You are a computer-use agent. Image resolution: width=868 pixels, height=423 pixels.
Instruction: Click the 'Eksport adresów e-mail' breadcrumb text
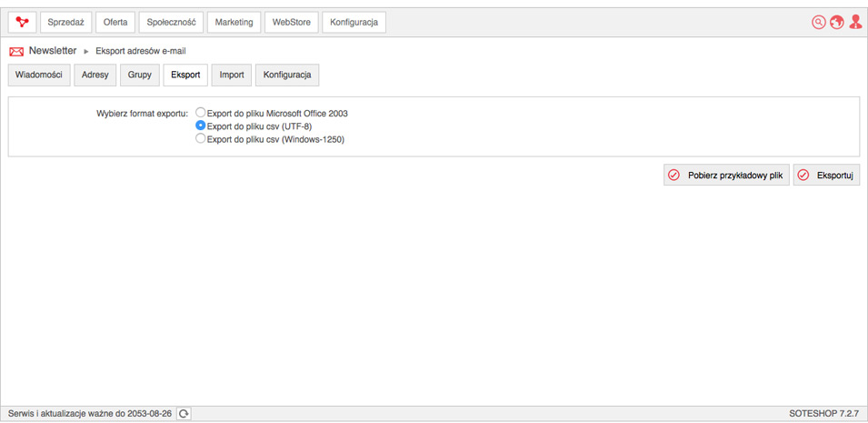click(x=141, y=52)
